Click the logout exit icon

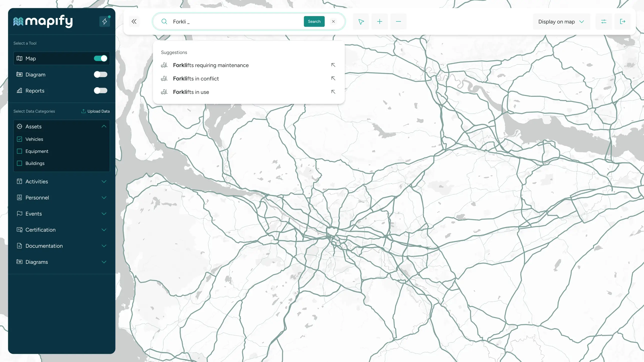[622, 22]
